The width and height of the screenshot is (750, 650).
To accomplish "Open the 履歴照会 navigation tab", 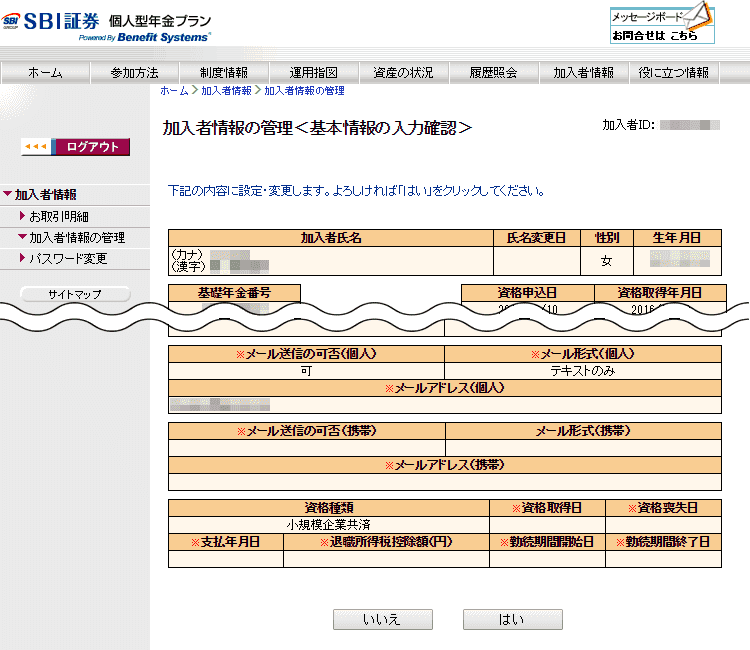I will click(493, 73).
